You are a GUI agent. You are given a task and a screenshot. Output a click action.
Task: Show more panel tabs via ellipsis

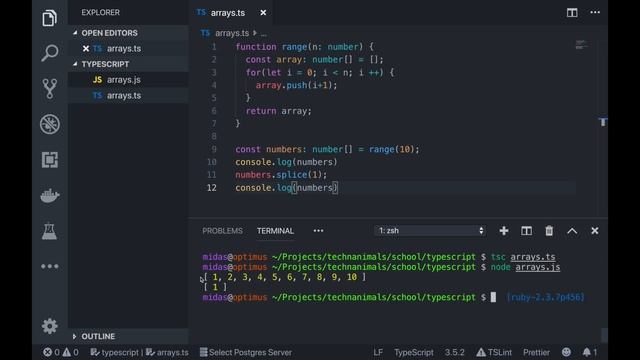[318, 231]
